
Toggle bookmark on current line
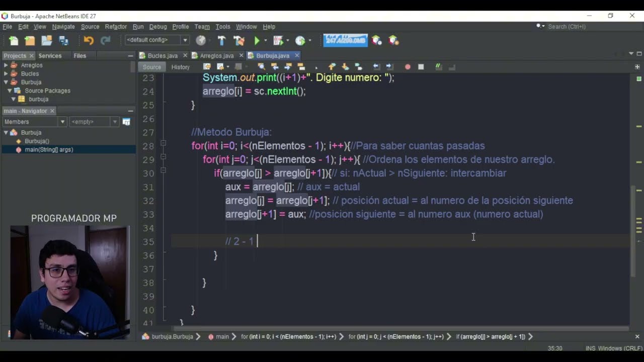358,67
